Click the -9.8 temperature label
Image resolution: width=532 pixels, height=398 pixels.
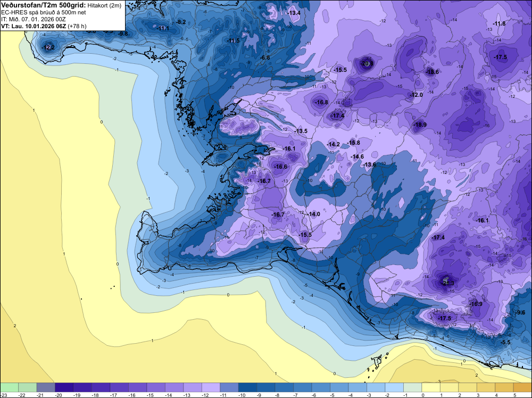(x=123, y=34)
